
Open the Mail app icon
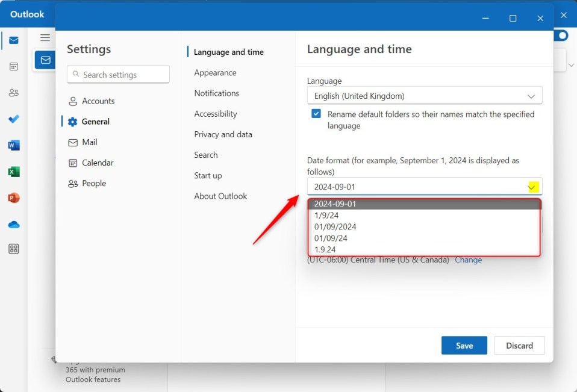pos(13,40)
